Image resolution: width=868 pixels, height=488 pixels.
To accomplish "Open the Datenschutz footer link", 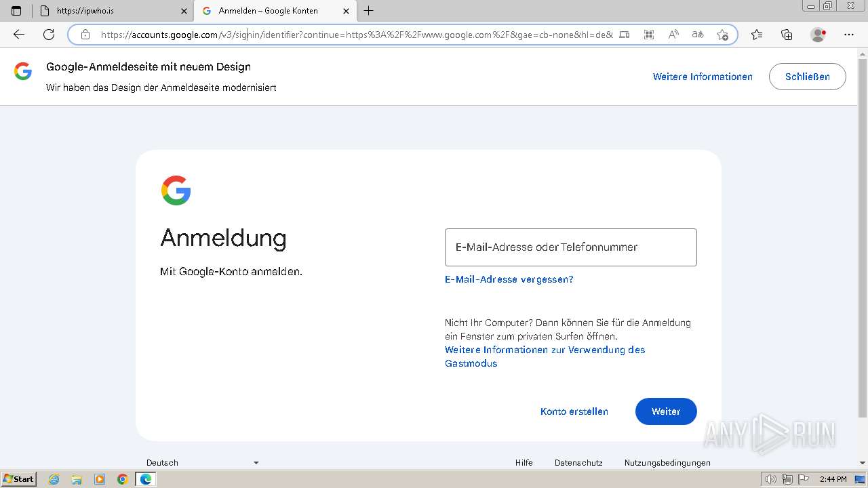I will point(578,463).
